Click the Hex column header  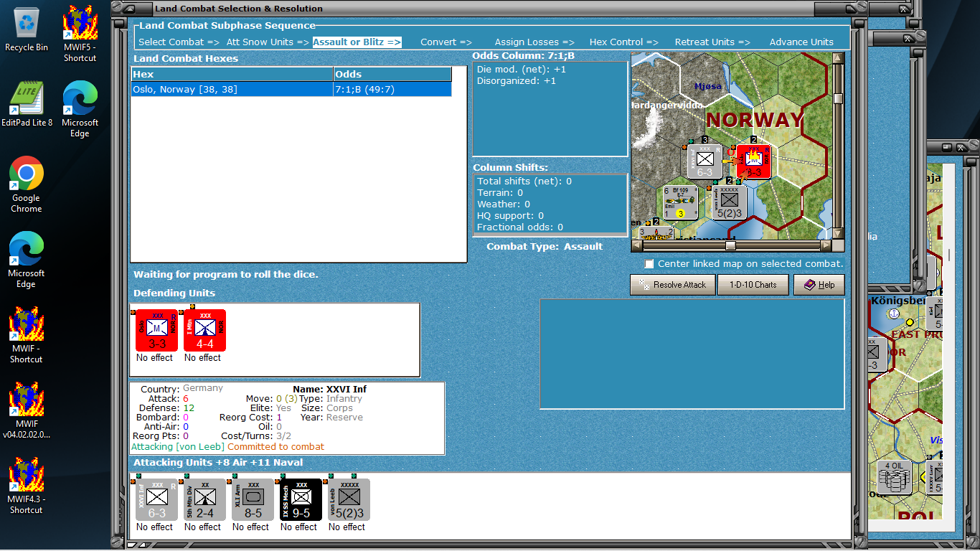pos(232,75)
